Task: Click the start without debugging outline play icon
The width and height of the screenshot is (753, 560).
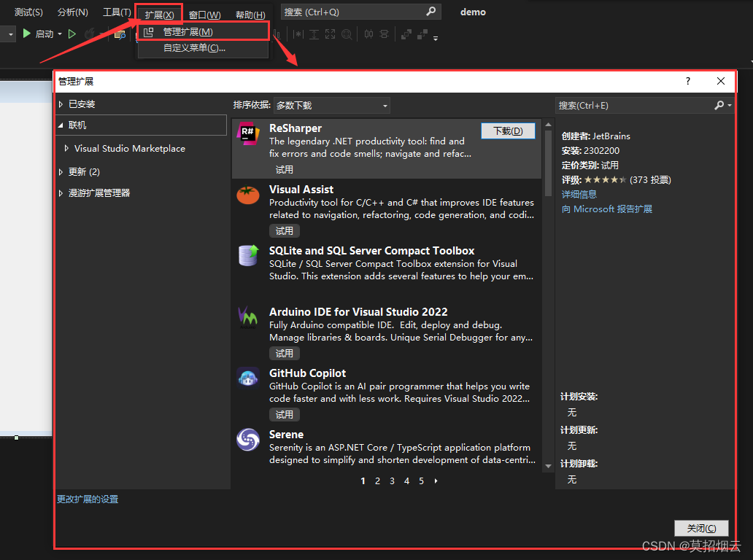Action: pyautogui.click(x=72, y=34)
